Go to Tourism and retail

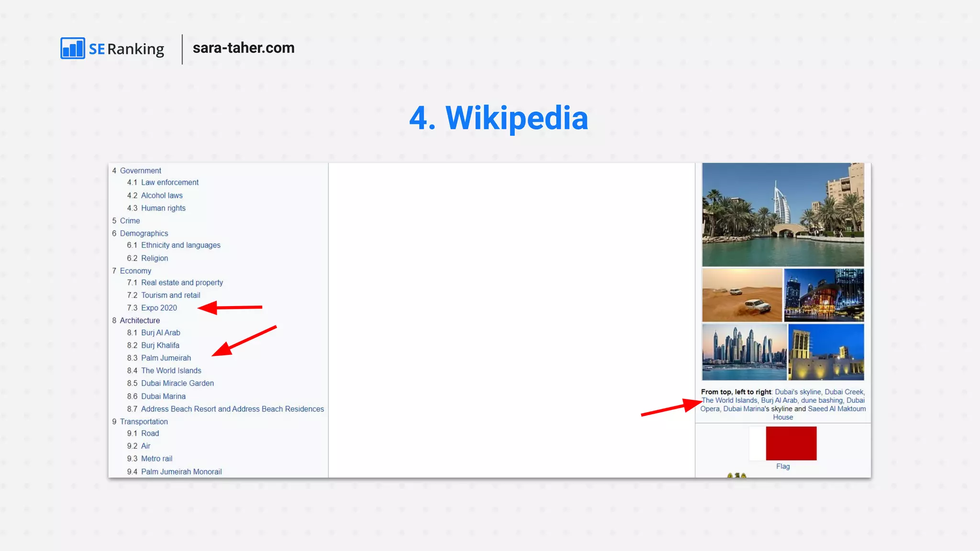pos(170,295)
